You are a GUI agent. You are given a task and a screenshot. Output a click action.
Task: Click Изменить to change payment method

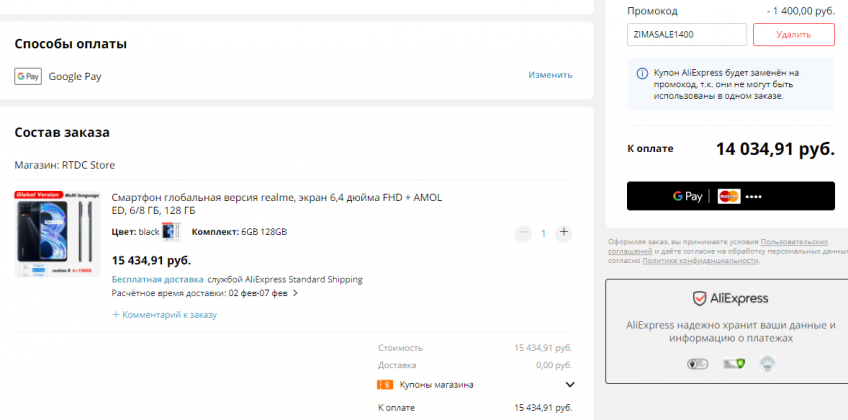click(x=550, y=75)
